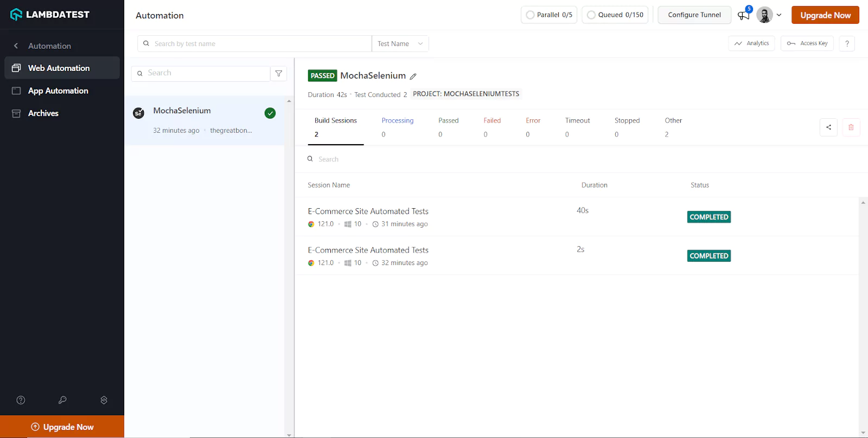
Task: Click the App Automation sidebar icon
Action: pos(16,91)
